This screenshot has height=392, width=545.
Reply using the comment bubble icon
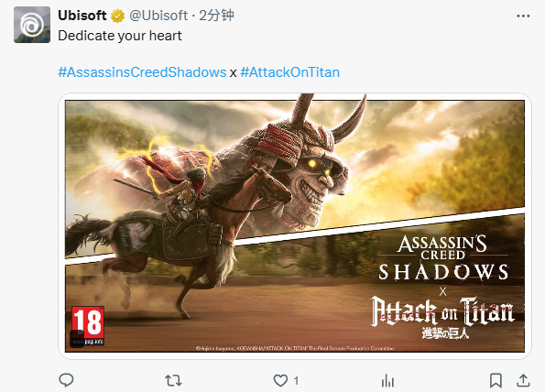click(x=66, y=380)
